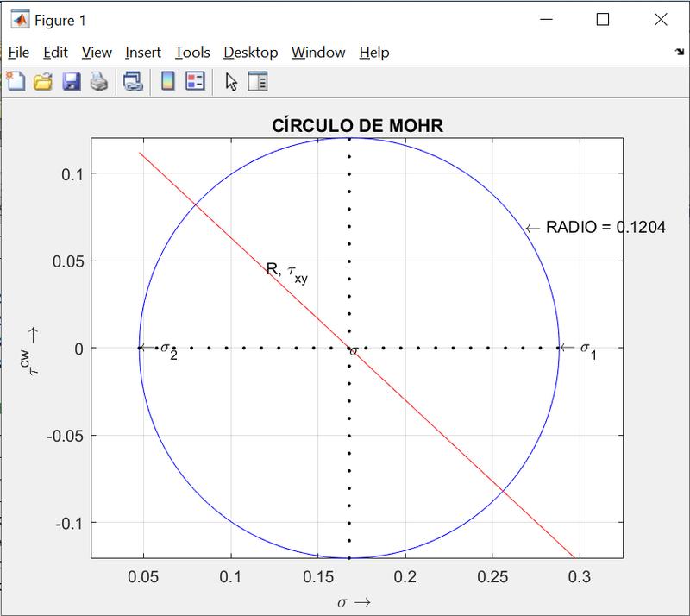
Task: Open the Help menu
Action: pos(373,53)
